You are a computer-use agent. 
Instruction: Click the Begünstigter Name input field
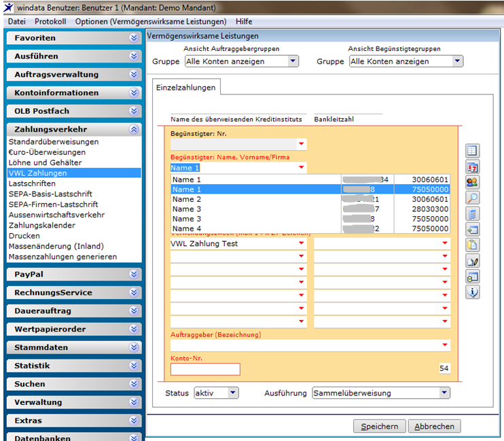pos(234,168)
